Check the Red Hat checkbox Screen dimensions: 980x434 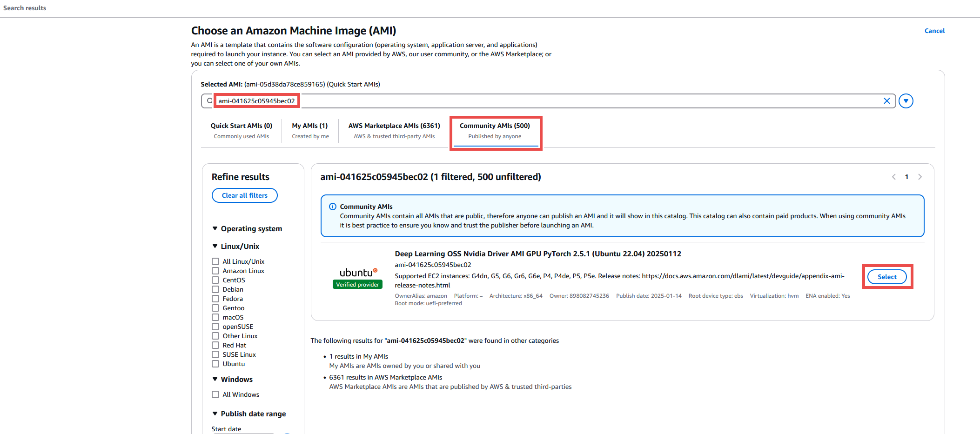coord(215,345)
